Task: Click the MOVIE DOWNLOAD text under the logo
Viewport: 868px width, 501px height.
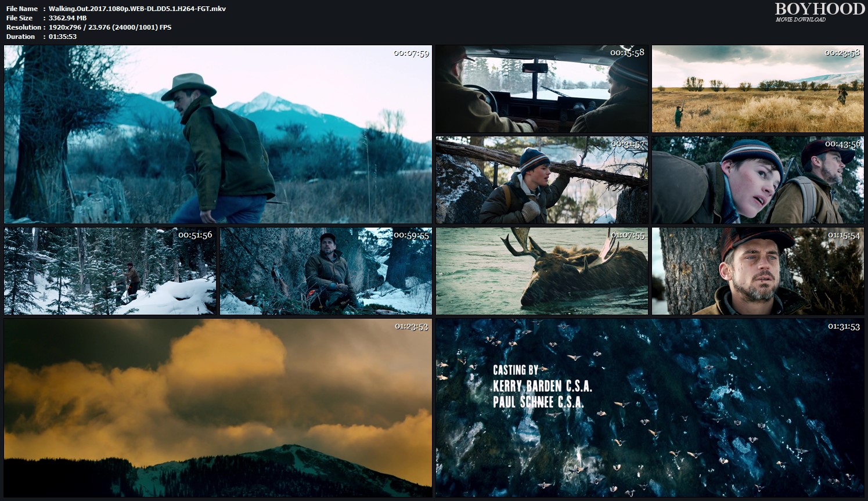Action: [800, 20]
